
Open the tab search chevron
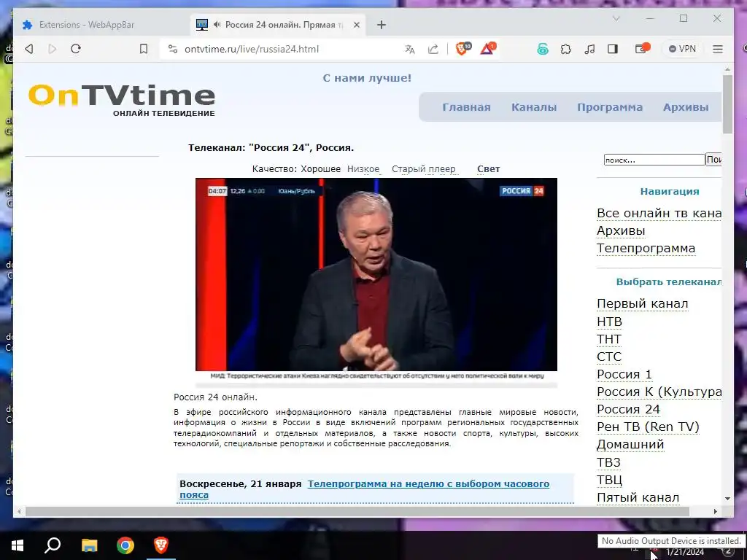click(x=616, y=18)
